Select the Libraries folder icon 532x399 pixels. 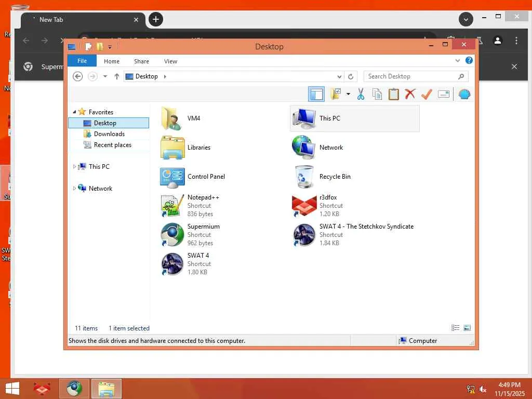click(172, 147)
